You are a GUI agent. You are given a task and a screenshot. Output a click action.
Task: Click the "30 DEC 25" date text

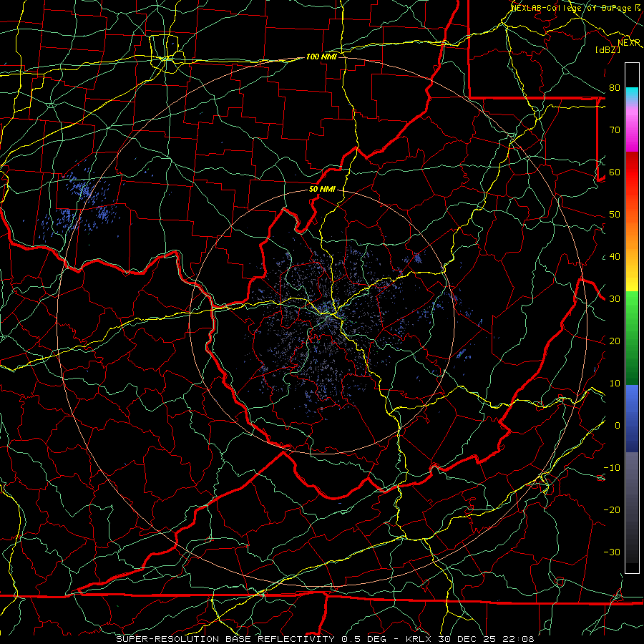click(467, 639)
